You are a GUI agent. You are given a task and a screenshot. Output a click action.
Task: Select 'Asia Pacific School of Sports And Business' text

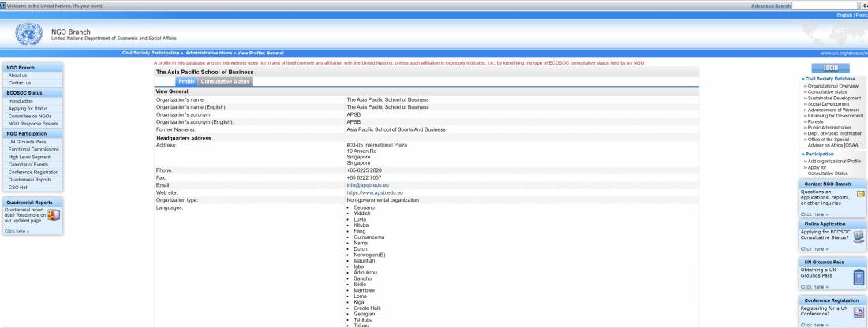pyautogui.click(x=396, y=129)
